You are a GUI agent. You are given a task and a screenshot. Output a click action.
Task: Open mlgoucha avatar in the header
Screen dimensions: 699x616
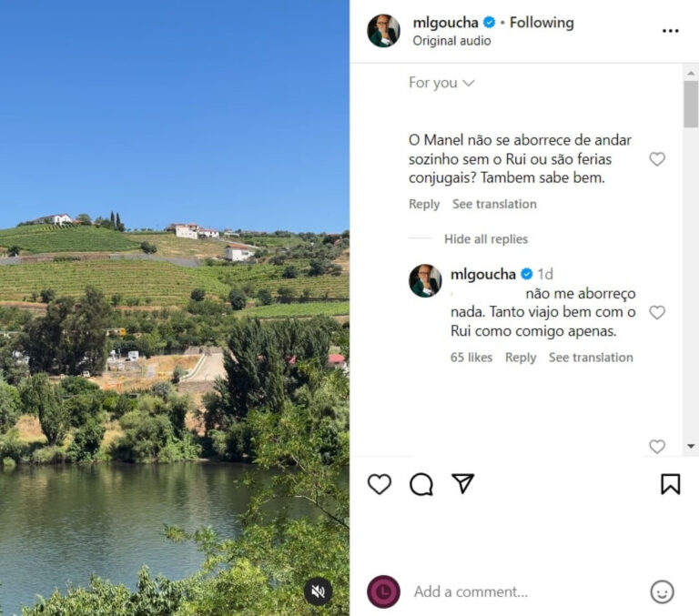pyautogui.click(x=383, y=31)
